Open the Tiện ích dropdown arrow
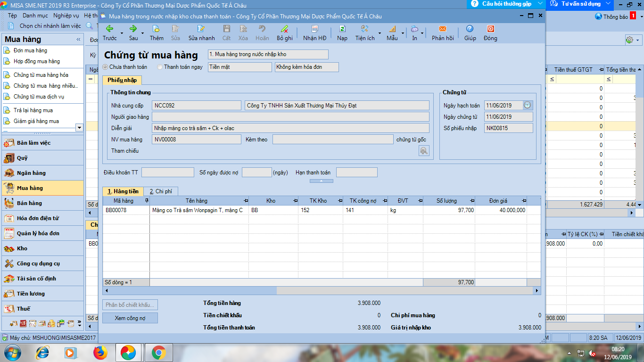Image resolution: width=644 pixels, height=362 pixels. click(380, 33)
